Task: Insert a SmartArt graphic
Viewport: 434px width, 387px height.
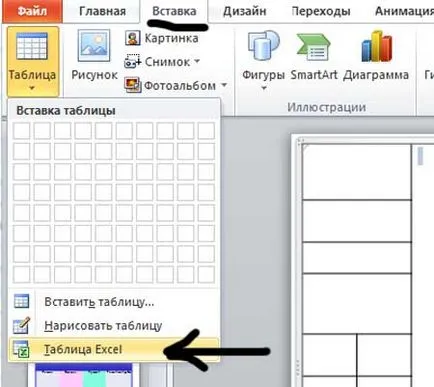Action: pos(314,55)
